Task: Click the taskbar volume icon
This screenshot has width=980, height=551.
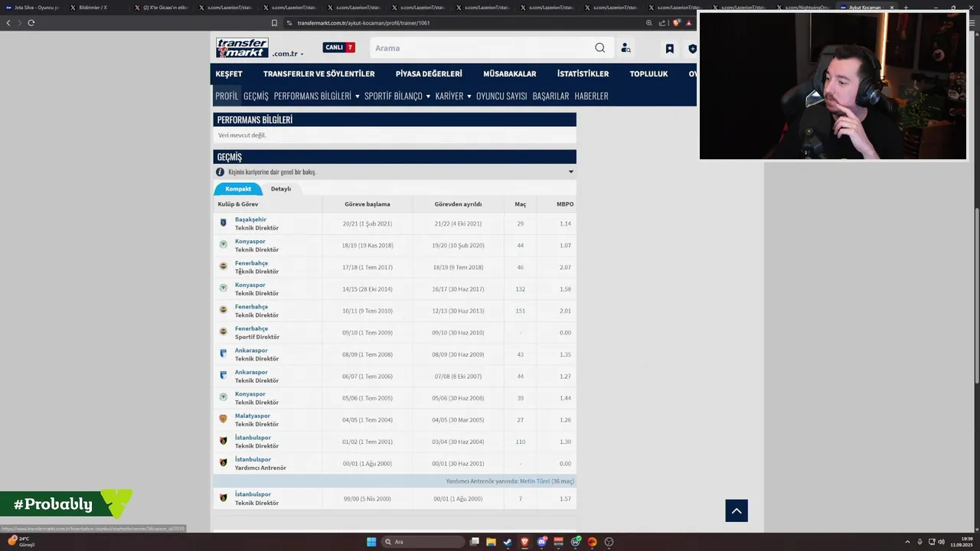Action: click(x=941, y=542)
